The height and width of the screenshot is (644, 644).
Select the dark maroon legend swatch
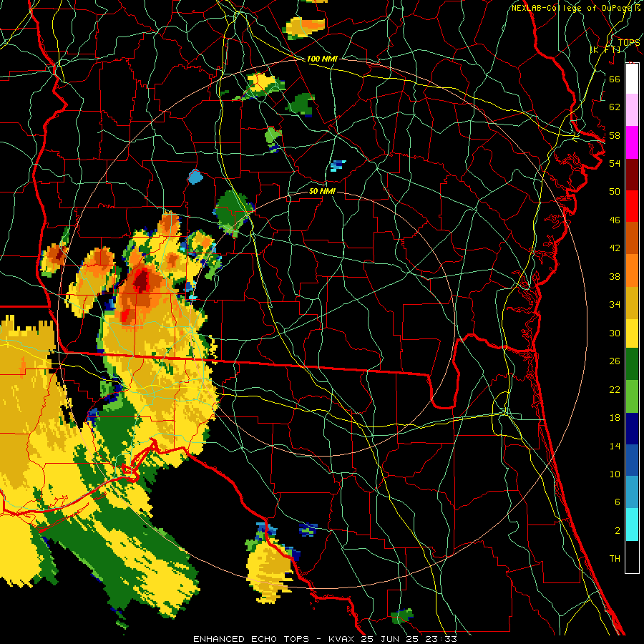632,174
